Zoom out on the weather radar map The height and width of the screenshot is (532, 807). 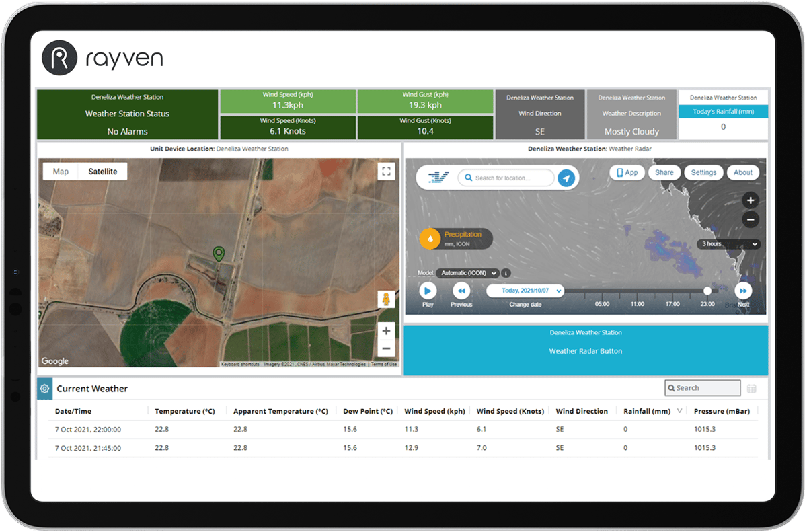[751, 219]
